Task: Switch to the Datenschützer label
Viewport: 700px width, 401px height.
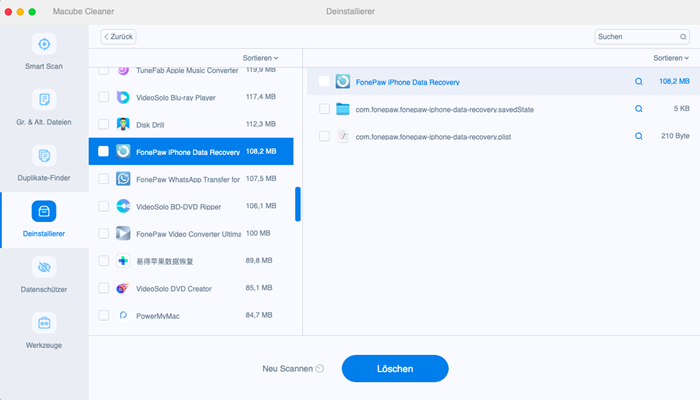Action: pyautogui.click(x=44, y=289)
